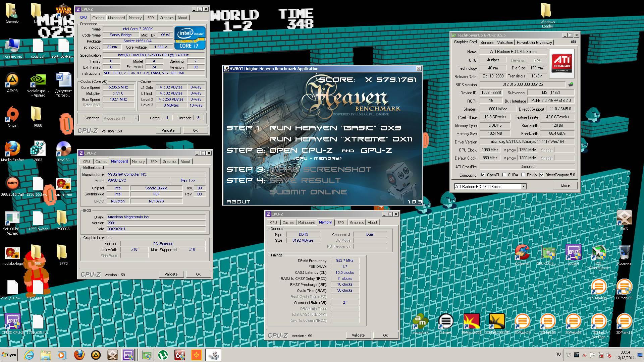Open the cachemem desktop icon

point(63,186)
